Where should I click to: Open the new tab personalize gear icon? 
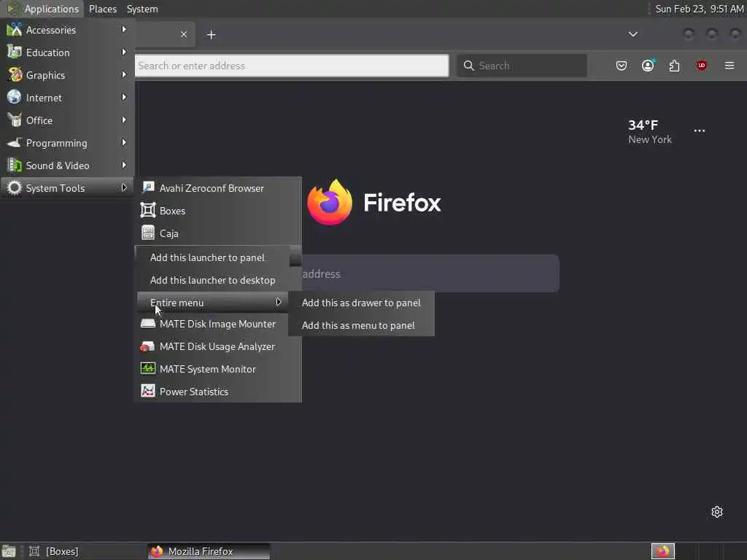point(717,512)
